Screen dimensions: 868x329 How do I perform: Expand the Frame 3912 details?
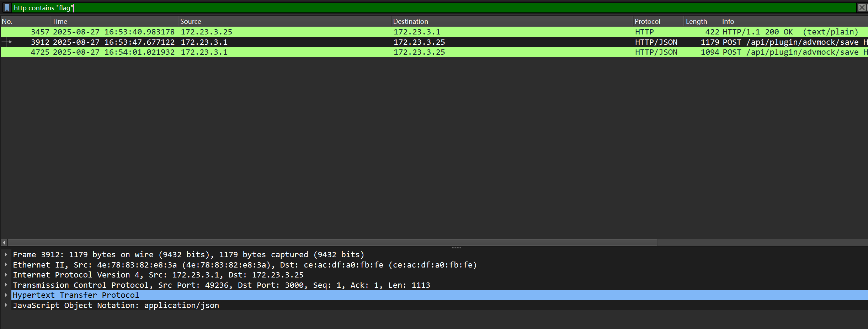(6, 255)
